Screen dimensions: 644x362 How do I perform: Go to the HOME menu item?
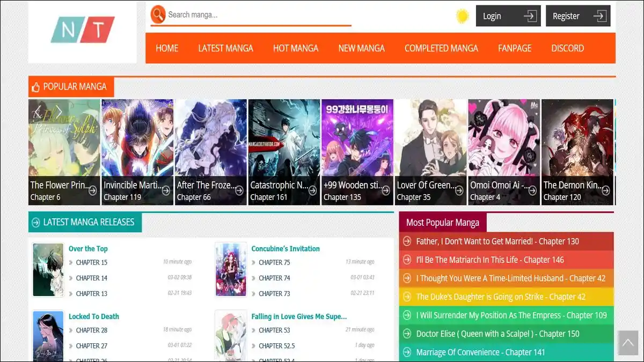[167, 48]
